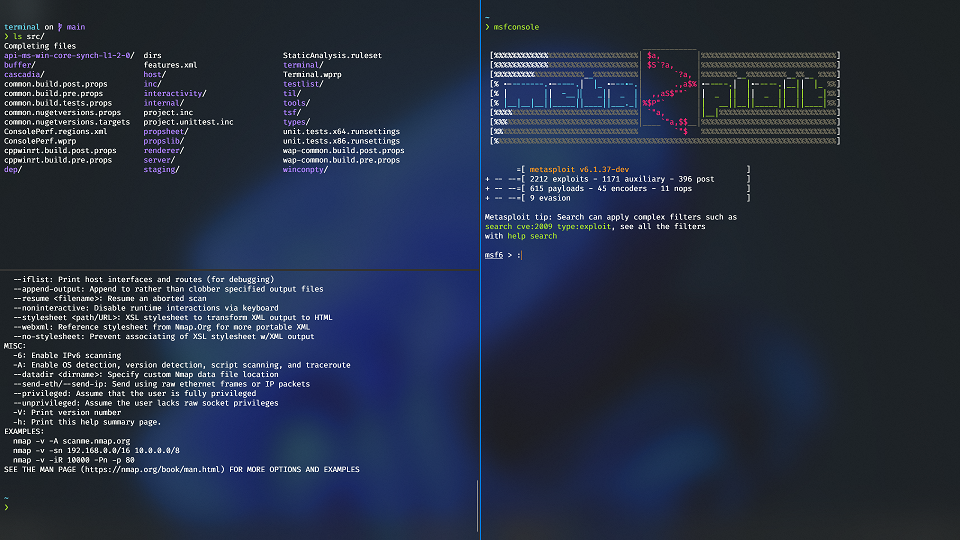Click the terminal/ directory in the listing
Viewport: 960px width, 540px height.
303,65
